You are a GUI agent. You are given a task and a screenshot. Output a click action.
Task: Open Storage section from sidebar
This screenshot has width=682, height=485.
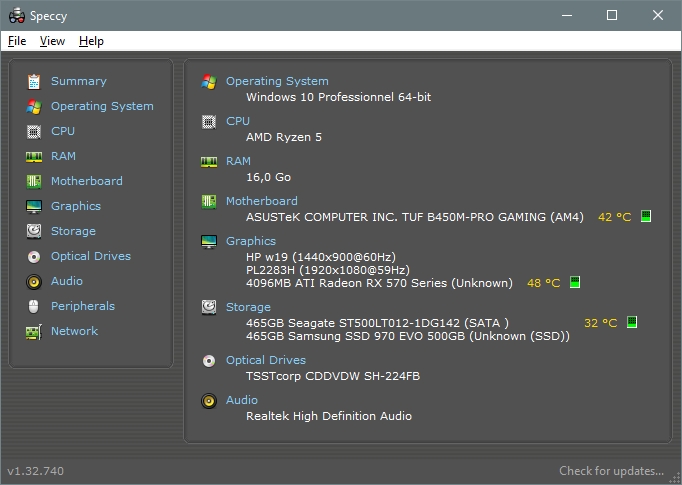tap(73, 231)
